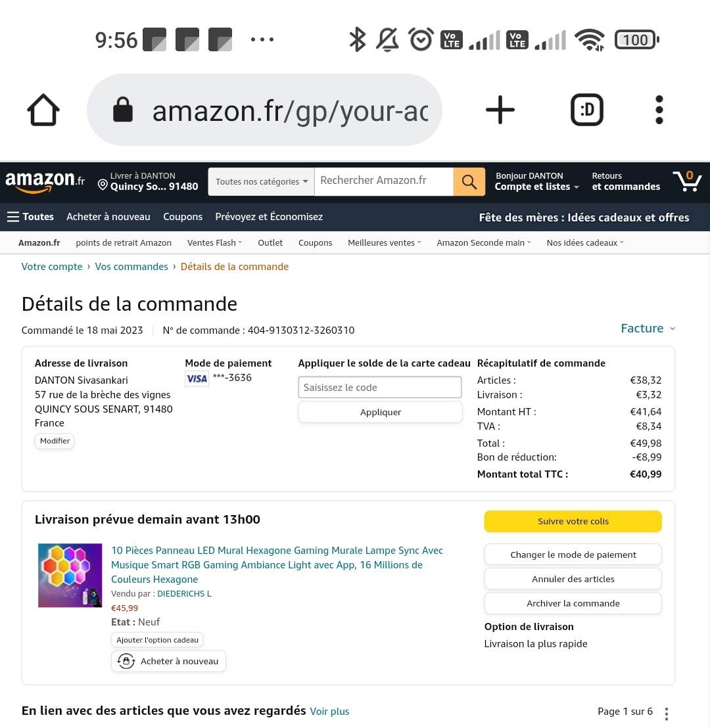Image resolution: width=710 pixels, height=728 pixels.
Task: Click Annuler des articles button
Action: pos(573,579)
